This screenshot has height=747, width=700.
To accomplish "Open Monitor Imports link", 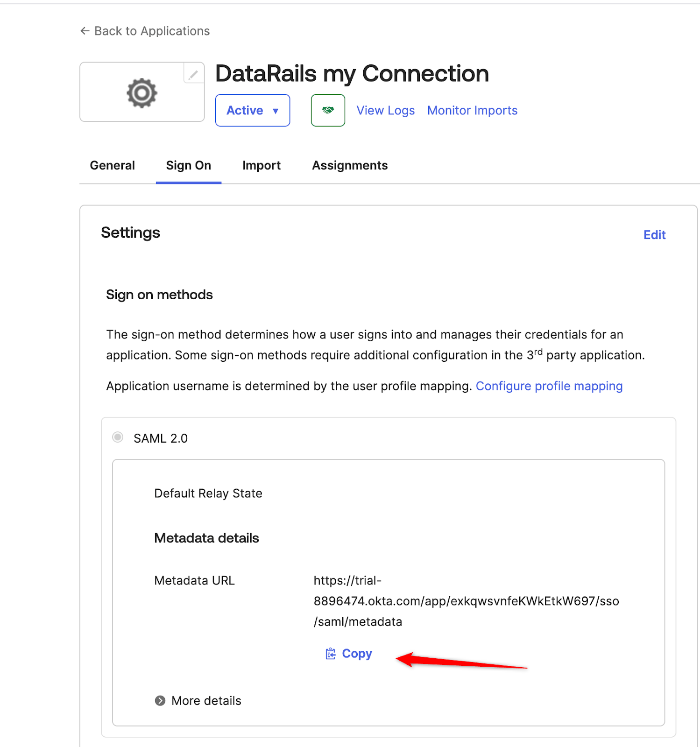I will tap(472, 111).
